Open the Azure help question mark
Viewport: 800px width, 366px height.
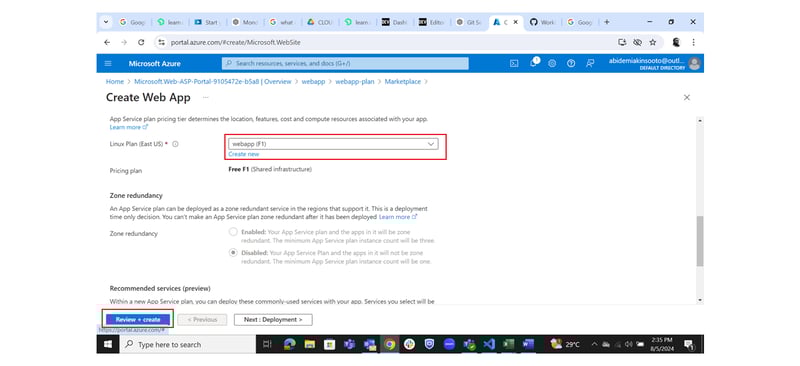tap(571, 64)
